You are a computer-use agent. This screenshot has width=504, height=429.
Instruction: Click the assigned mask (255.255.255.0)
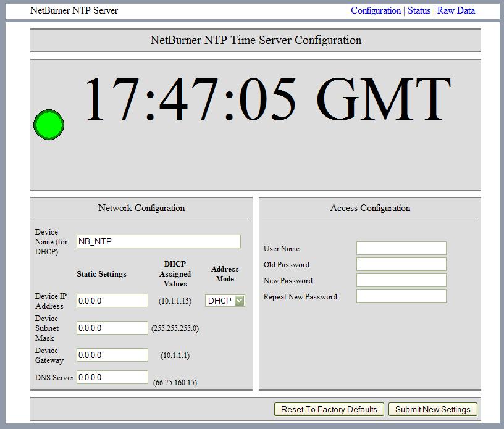coord(175,328)
